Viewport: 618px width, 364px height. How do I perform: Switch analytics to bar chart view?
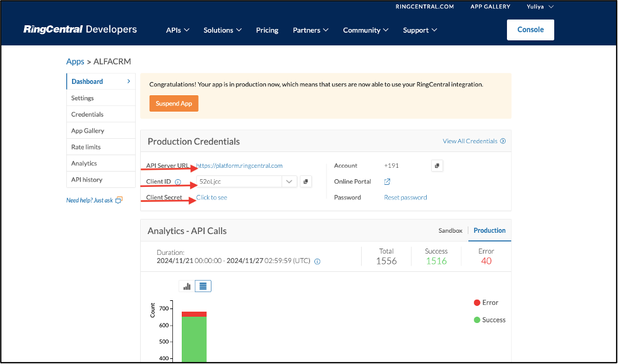[187, 286]
